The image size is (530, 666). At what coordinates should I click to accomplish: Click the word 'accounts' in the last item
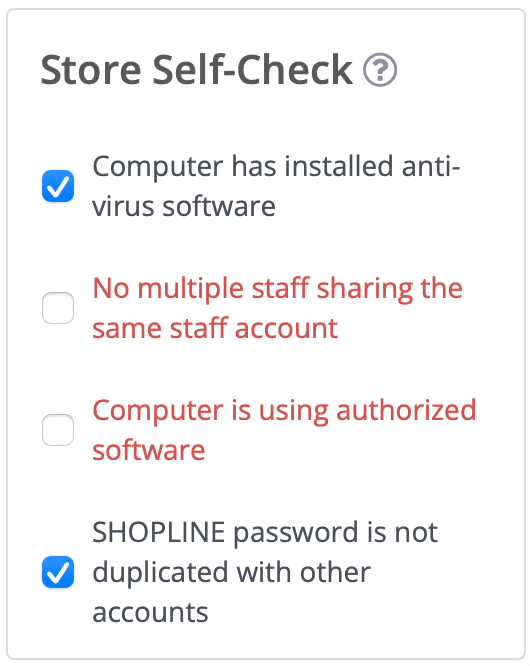(x=150, y=612)
